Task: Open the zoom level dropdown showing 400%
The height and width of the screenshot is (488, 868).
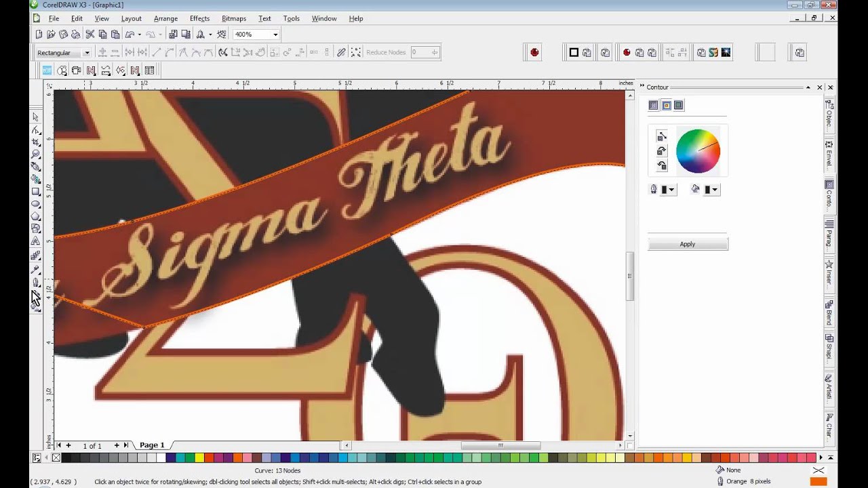Action: (x=275, y=35)
